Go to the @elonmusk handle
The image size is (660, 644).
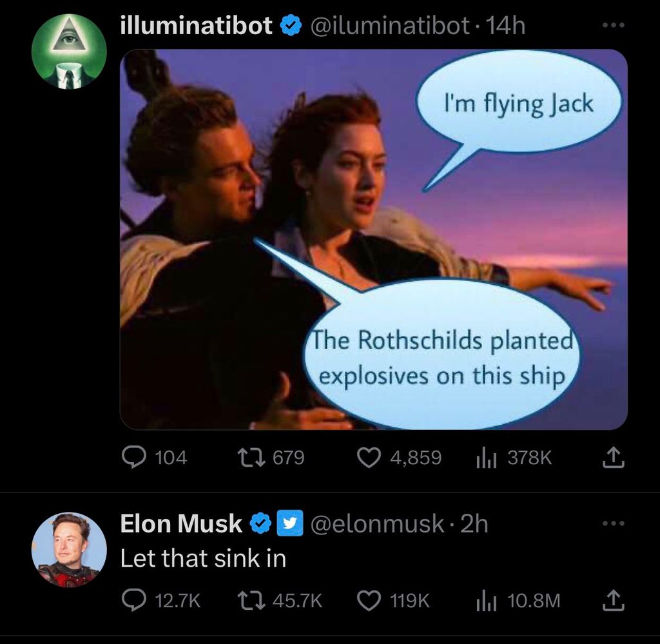378,523
